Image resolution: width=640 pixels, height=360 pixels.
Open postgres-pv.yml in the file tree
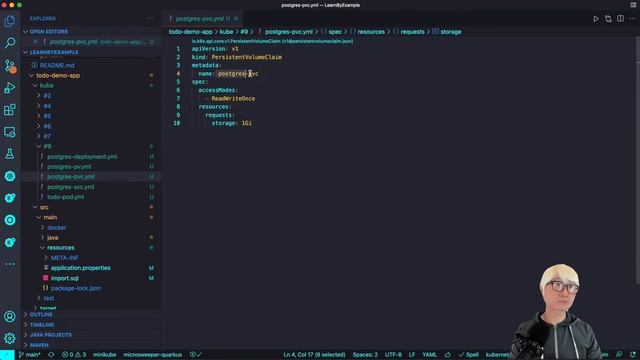click(x=69, y=167)
